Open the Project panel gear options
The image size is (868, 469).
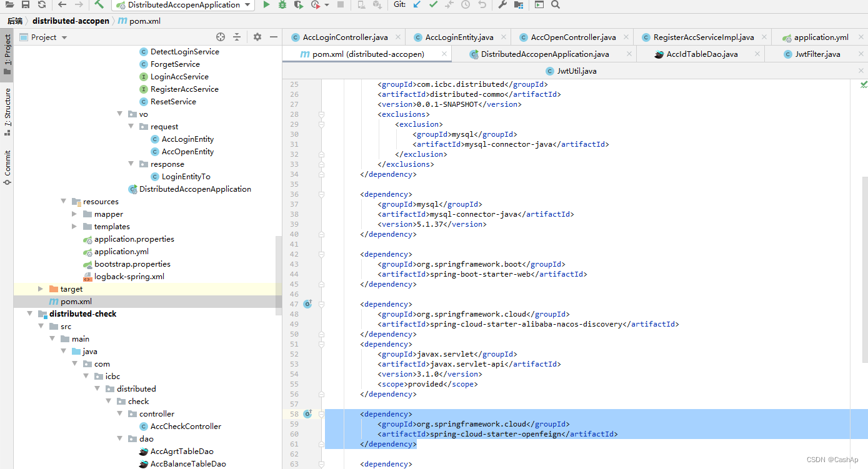click(x=257, y=37)
